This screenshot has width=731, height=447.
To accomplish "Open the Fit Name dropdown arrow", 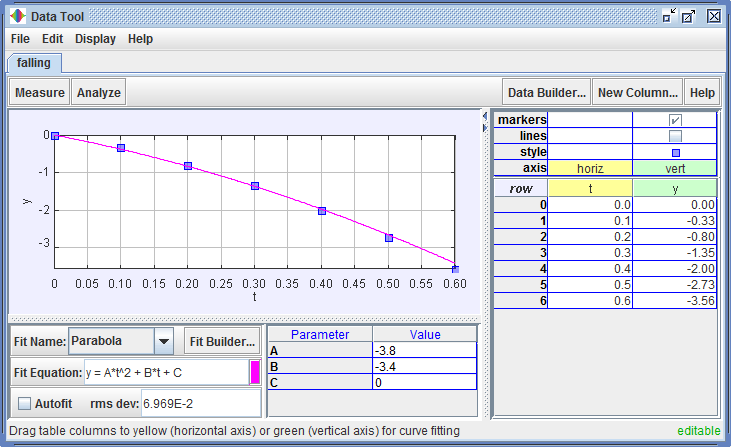I will tap(163, 341).
